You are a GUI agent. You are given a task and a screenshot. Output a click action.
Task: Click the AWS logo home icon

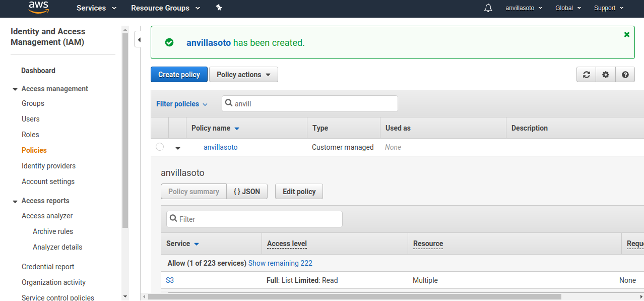[x=38, y=7]
